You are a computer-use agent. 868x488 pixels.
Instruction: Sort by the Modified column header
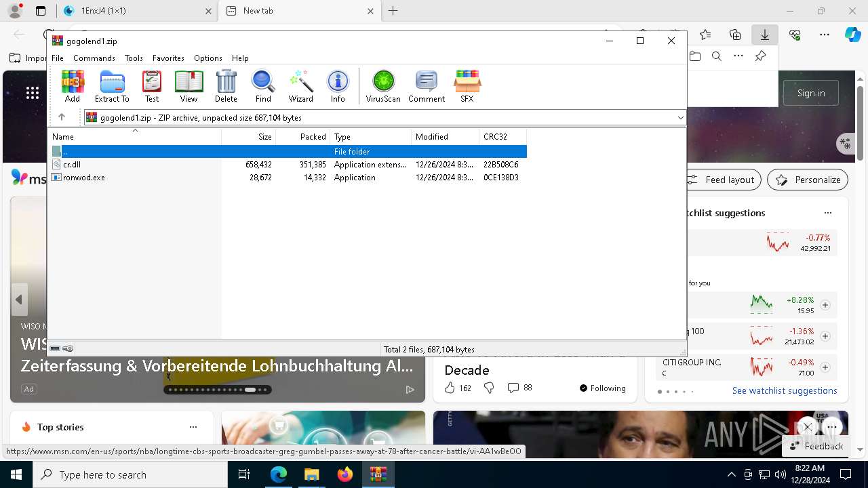click(x=445, y=137)
